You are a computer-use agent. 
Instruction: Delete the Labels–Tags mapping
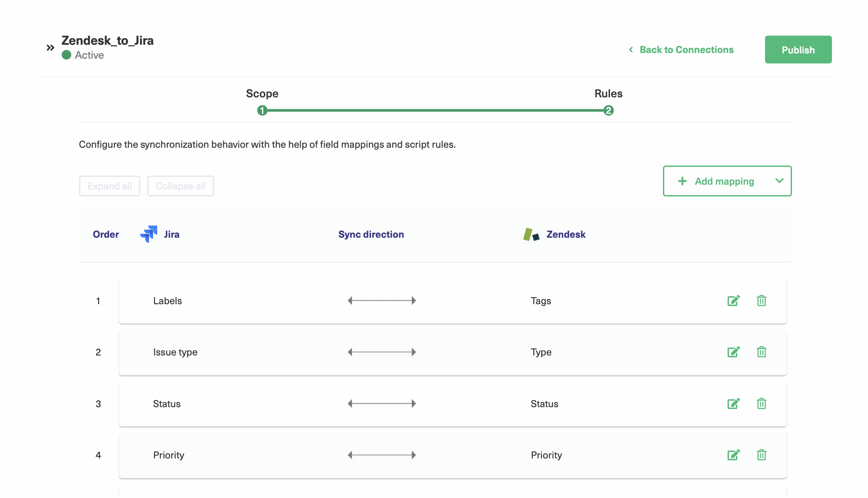(x=761, y=300)
